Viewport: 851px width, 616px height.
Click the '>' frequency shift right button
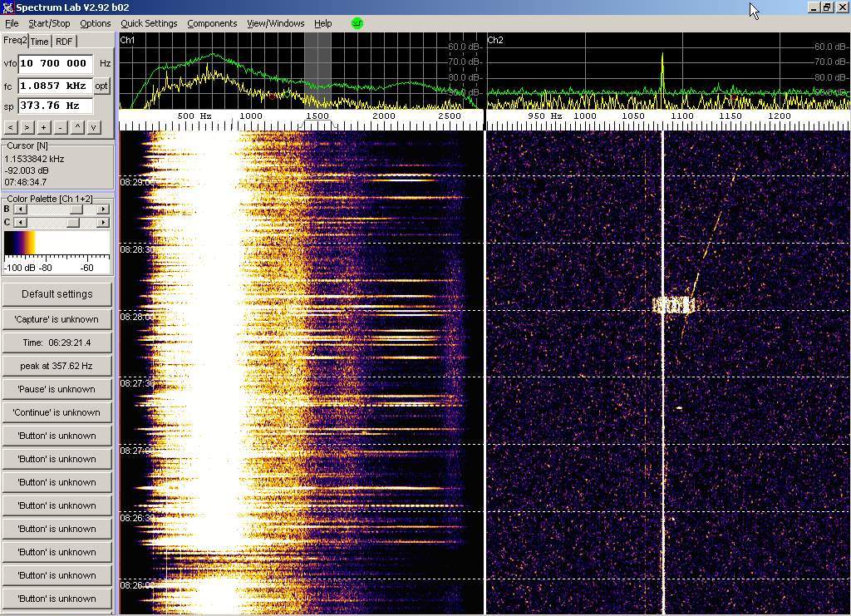point(27,127)
